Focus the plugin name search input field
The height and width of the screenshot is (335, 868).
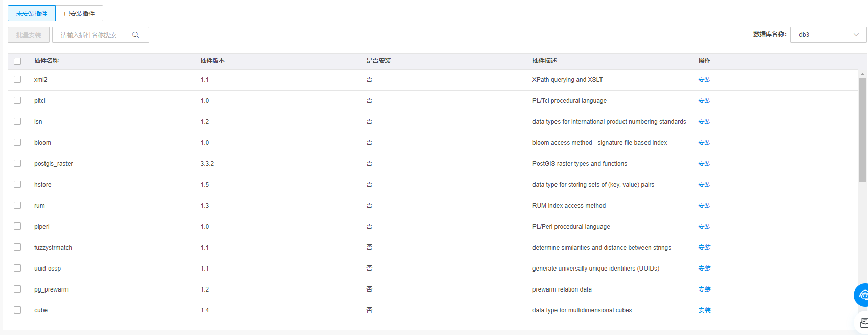point(92,35)
